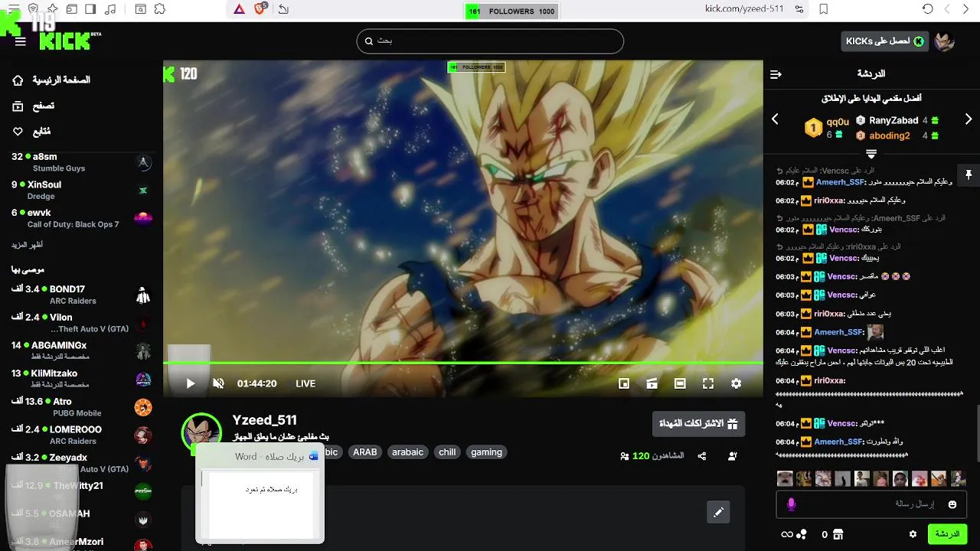Go to the Home page sidebar item
This screenshot has width=980, height=551.
[x=51, y=80]
